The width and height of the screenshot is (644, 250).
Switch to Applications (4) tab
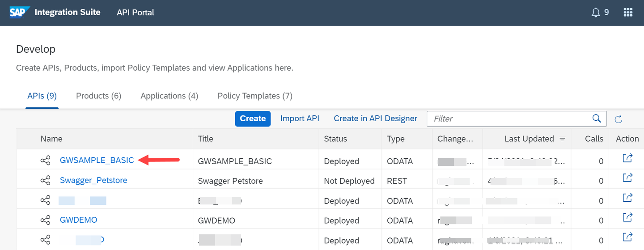click(169, 96)
